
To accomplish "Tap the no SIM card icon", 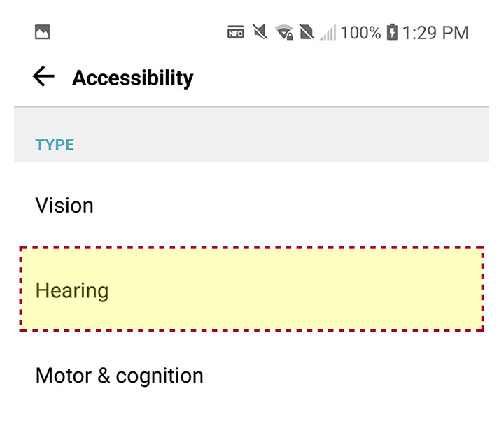I will [x=307, y=32].
